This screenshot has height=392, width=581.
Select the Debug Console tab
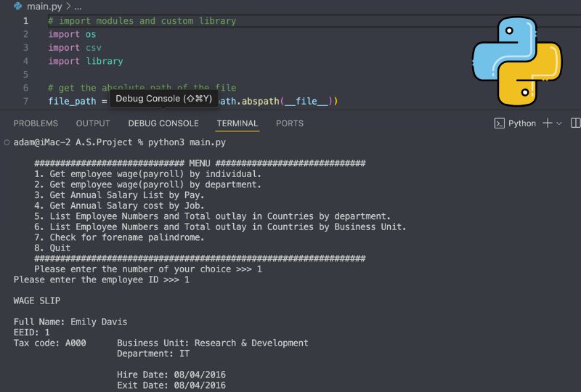click(x=163, y=123)
